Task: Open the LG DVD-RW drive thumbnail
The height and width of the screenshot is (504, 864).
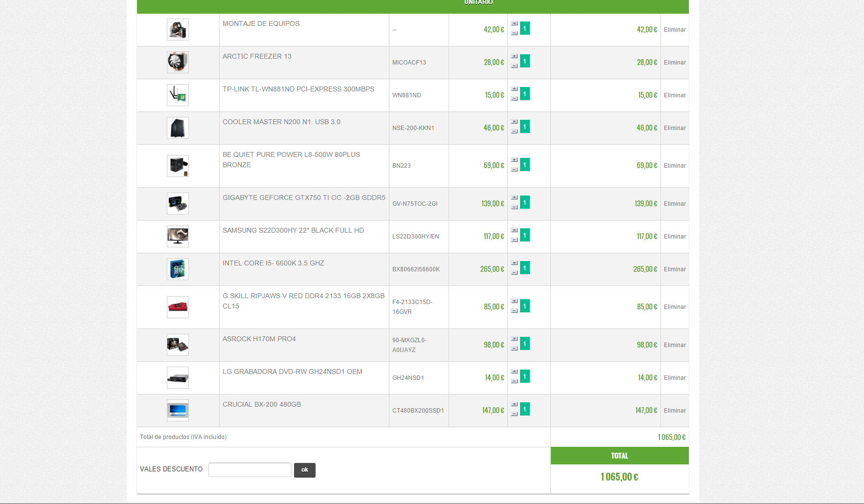Action: point(178,378)
